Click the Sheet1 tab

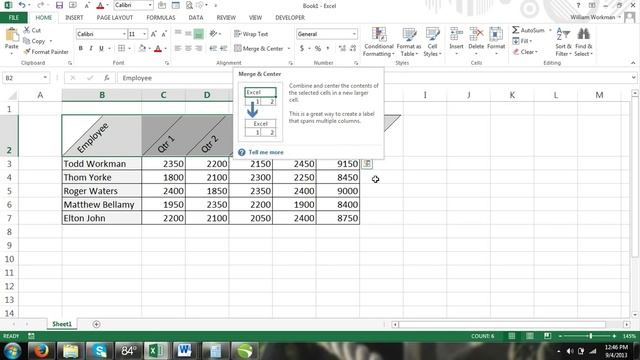point(62,324)
